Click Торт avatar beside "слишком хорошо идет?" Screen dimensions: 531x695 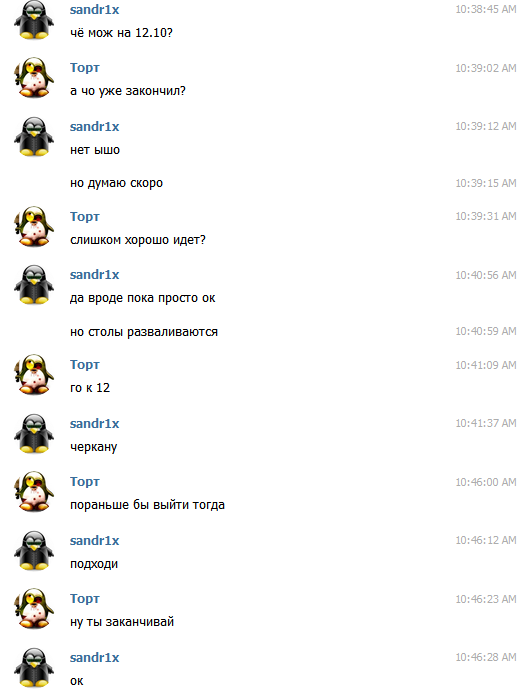34,226
